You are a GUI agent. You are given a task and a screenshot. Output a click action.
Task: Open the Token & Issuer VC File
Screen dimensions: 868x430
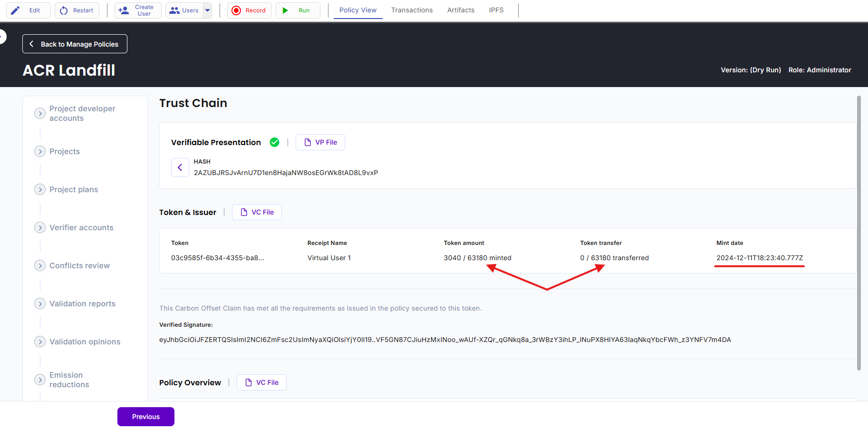(257, 212)
